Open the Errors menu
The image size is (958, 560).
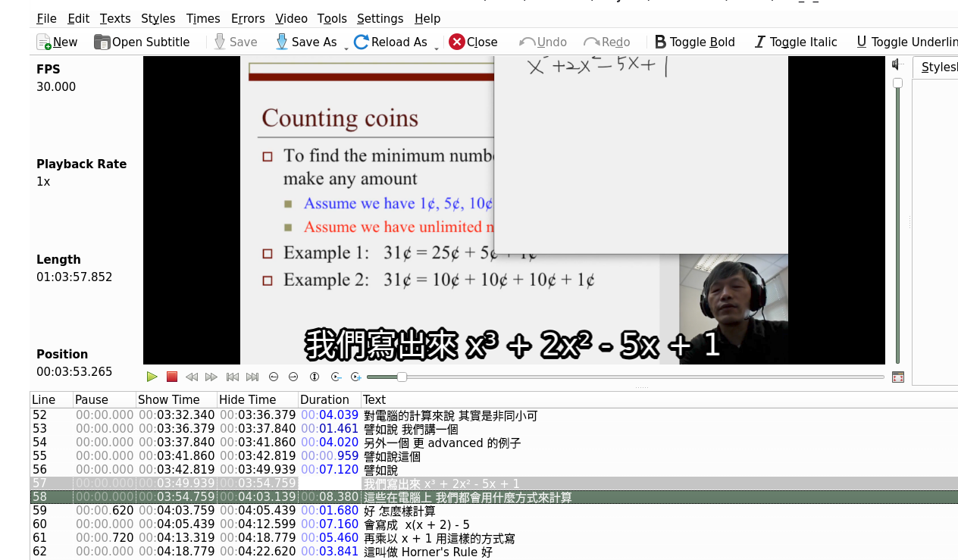(248, 18)
